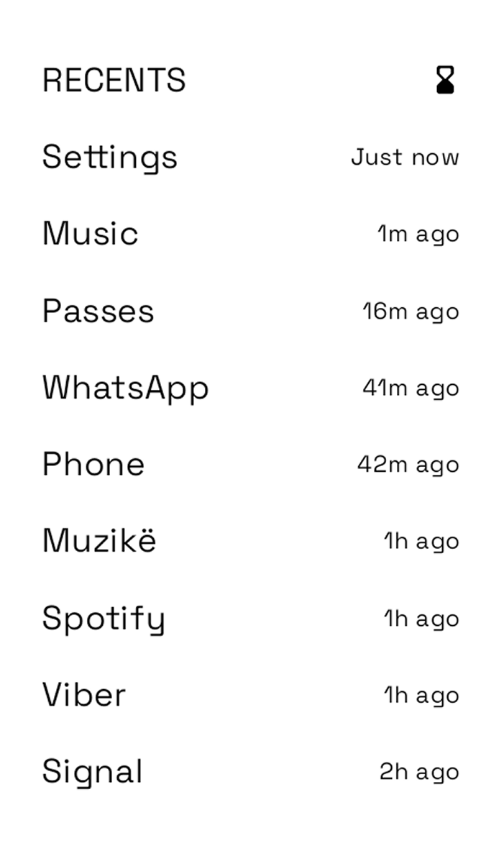The image size is (504, 851).
Task: Select the "1h ago" label beside Viber
Action: 421,696
